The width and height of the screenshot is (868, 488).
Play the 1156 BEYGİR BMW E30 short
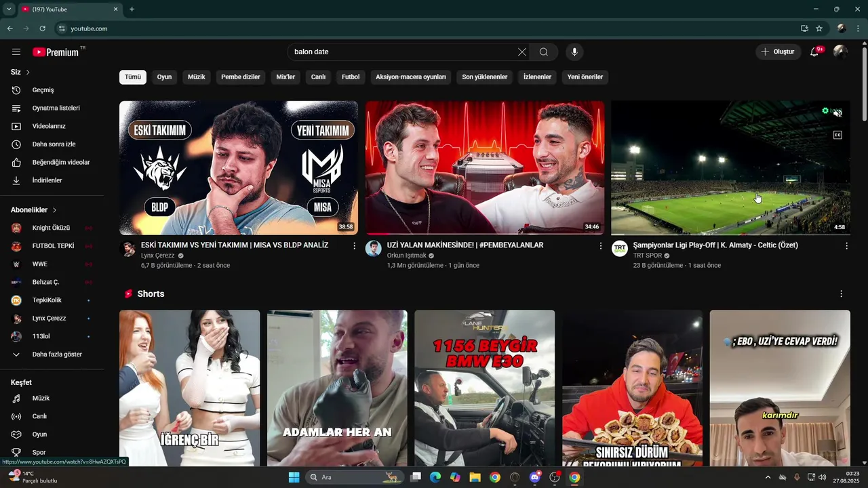click(x=484, y=388)
